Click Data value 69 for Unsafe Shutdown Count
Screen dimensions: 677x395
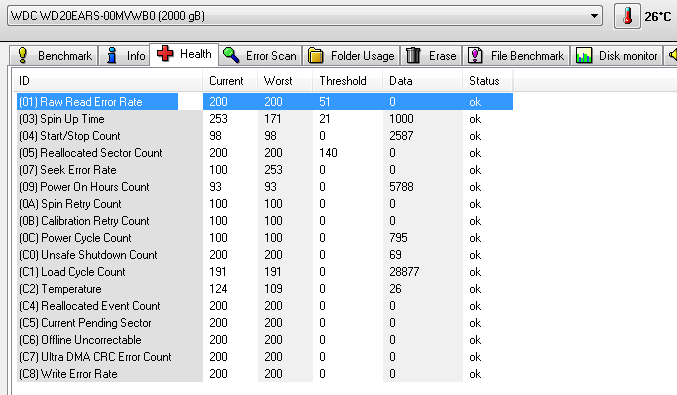395,255
